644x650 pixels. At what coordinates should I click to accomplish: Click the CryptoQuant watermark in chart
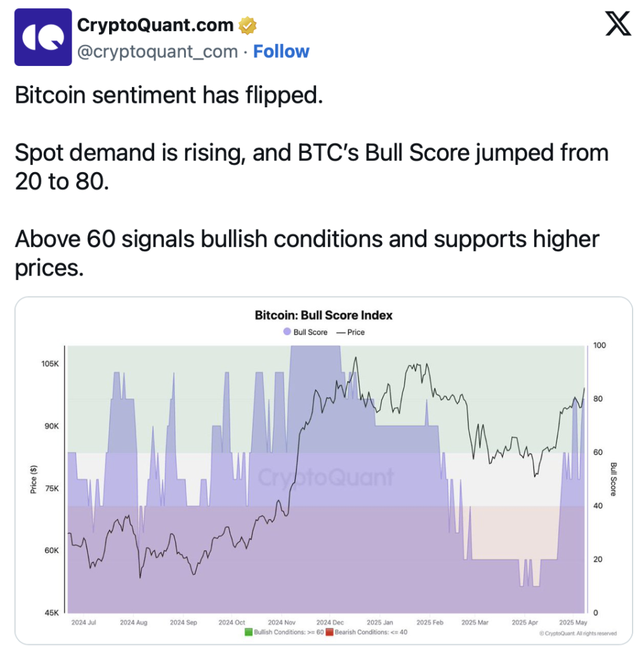pos(325,477)
